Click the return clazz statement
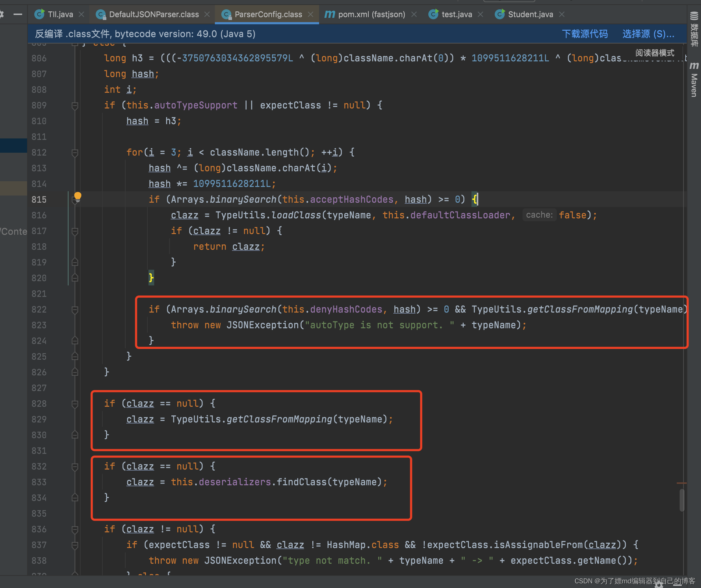Viewport: 701px width, 588px height. click(229, 247)
